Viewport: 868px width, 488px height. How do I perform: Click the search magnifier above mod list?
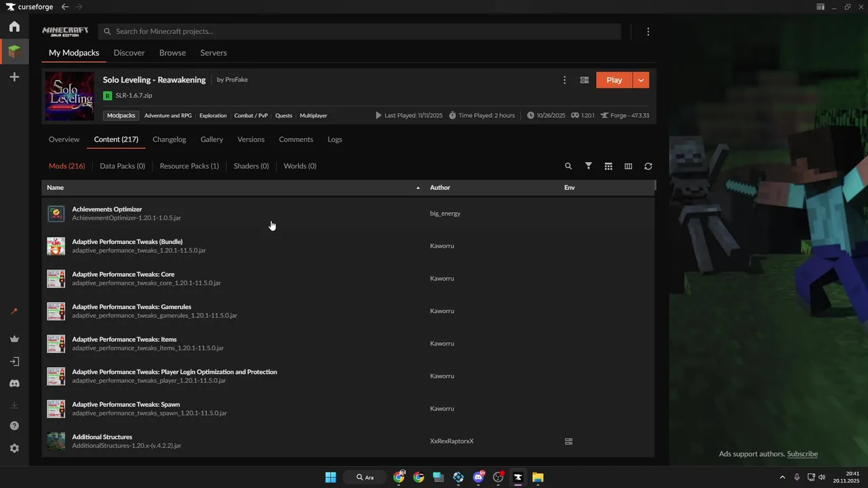(568, 166)
